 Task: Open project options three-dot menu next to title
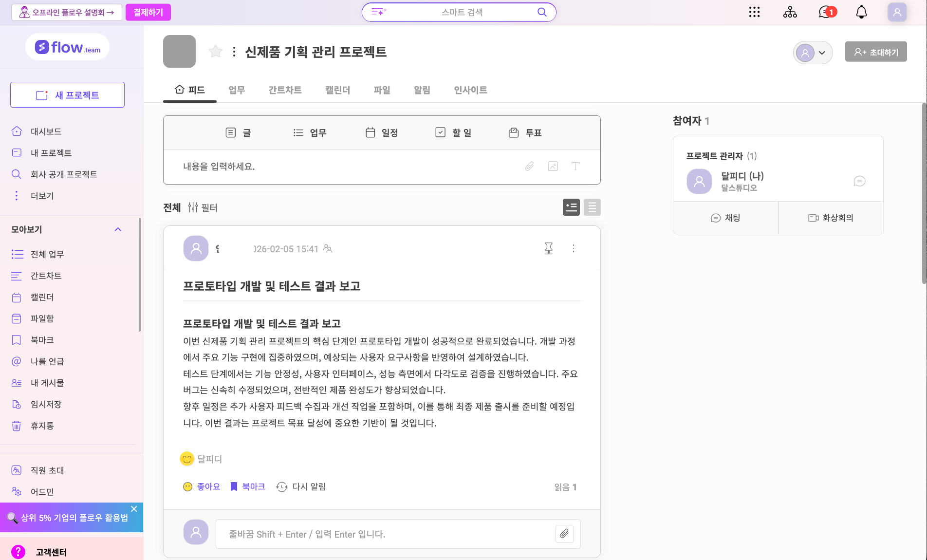234,52
